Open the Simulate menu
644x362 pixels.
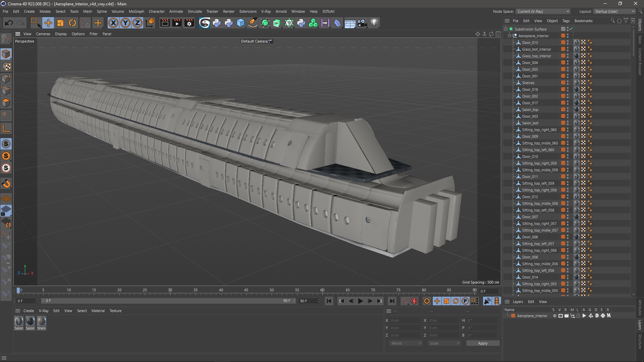click(195, 11)
